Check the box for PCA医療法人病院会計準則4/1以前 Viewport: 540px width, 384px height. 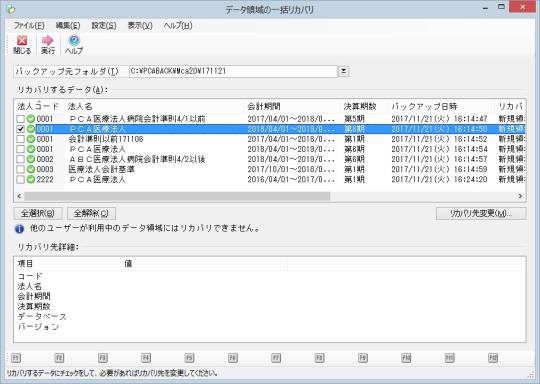[21, 119]
